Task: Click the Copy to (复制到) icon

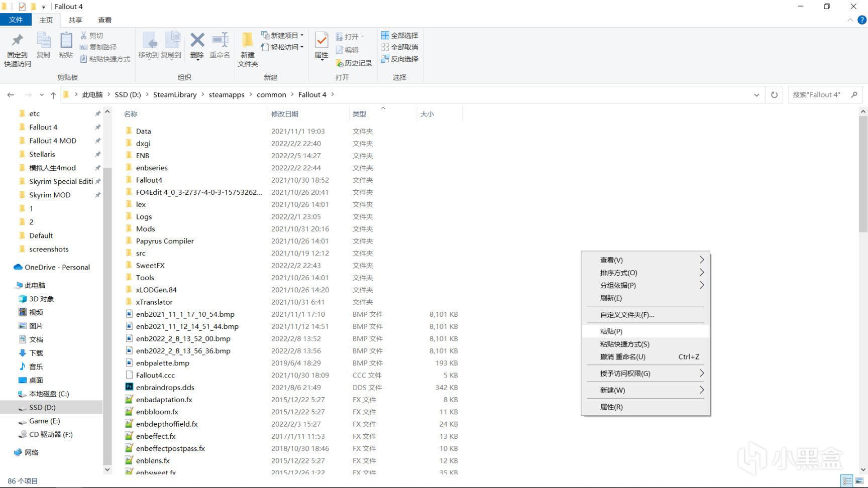Action: pos(172,40)
